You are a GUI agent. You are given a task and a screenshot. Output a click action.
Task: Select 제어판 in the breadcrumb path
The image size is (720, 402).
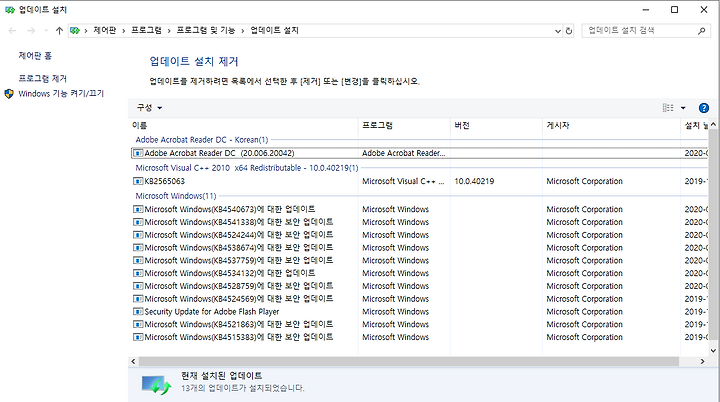(105, 30)
